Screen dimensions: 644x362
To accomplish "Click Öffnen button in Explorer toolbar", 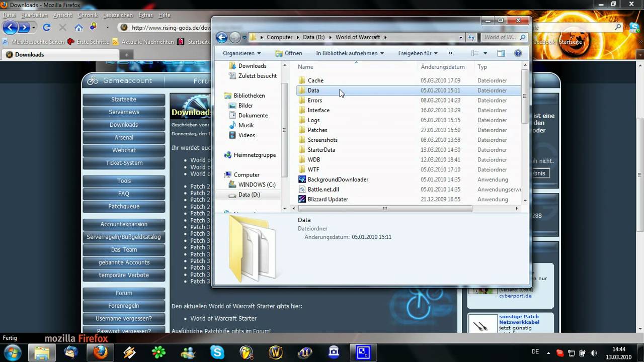I will tap(289, 53).
